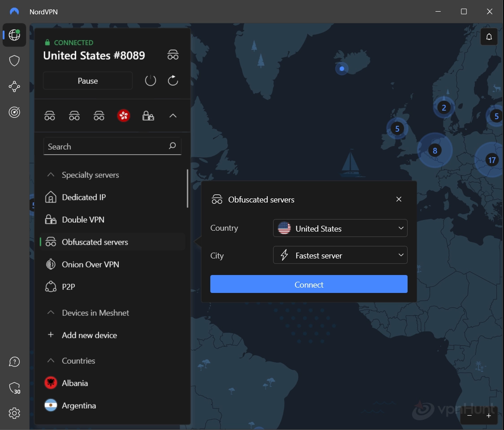504x430 pixels.
Task: Click the shield icon with the 30 badge
Action: (x=14, y=388)
